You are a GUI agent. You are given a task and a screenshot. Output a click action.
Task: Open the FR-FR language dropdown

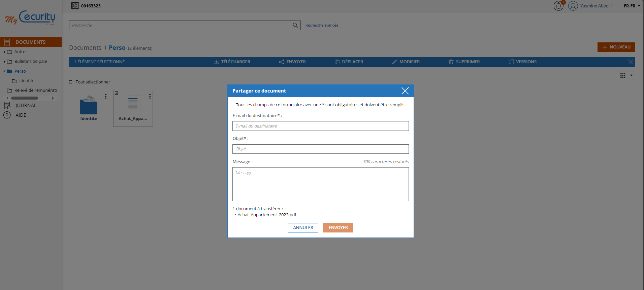(632, 6)
